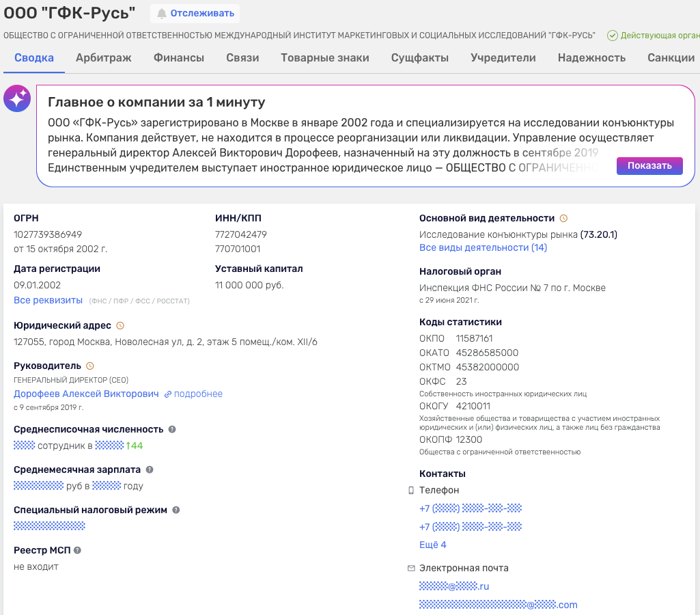
Task: Toggle tracking with the Отслеживать button
Action: (x=195, y=14)
